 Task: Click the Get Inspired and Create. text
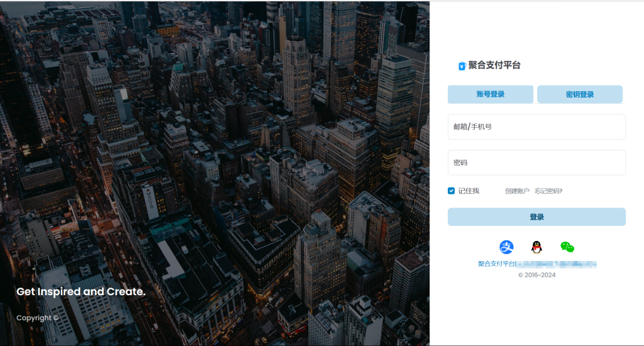click(81, 291)
